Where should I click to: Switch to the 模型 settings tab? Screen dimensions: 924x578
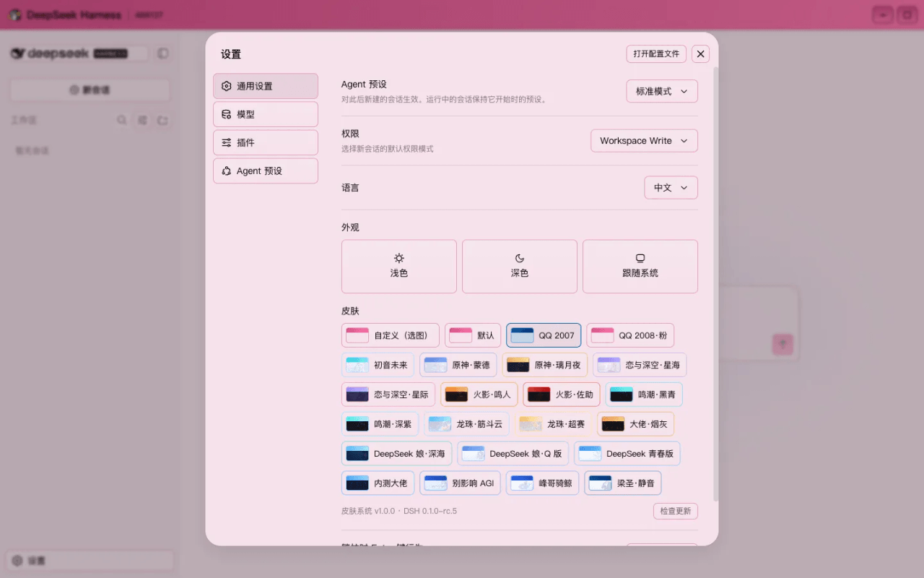click(265, 114)
